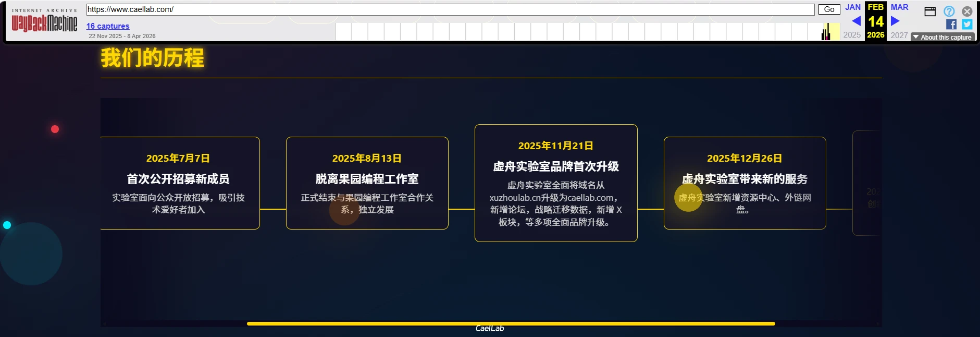
Task: Select the 2025年12月26日 new services card
Action: coord(745,183)
